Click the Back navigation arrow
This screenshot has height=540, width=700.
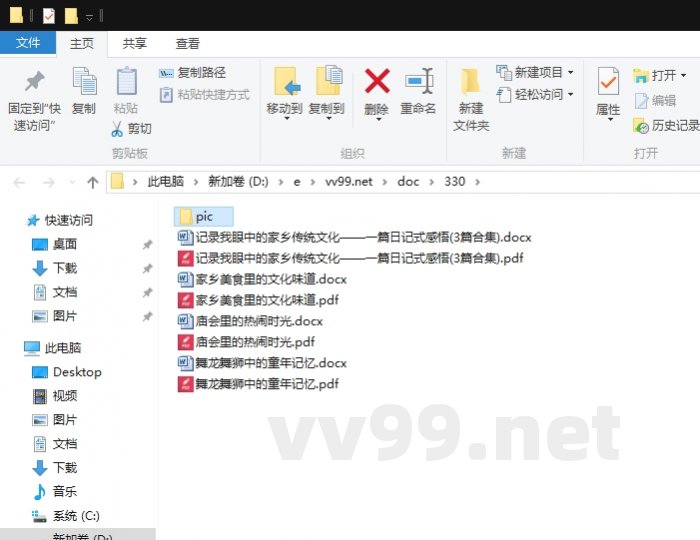[x=19, y=183]
